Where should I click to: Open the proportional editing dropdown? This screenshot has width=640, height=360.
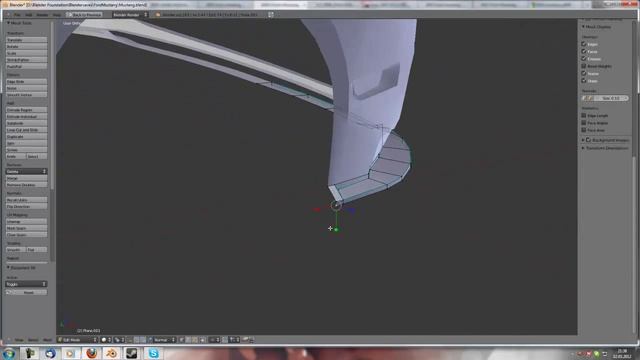(215, 340)
